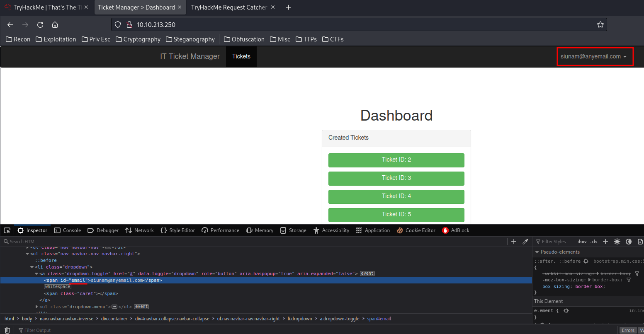The height and width of the screenshot is (334, 644).
Task: Open the Recon bookmarks folder
Action: [18, 39]
